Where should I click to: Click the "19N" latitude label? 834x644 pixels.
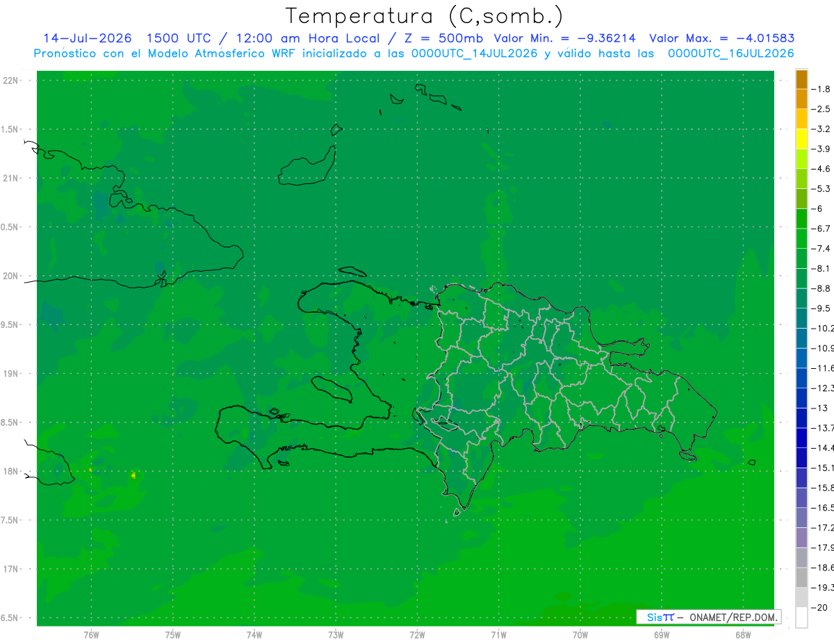[x=10, y=374]
